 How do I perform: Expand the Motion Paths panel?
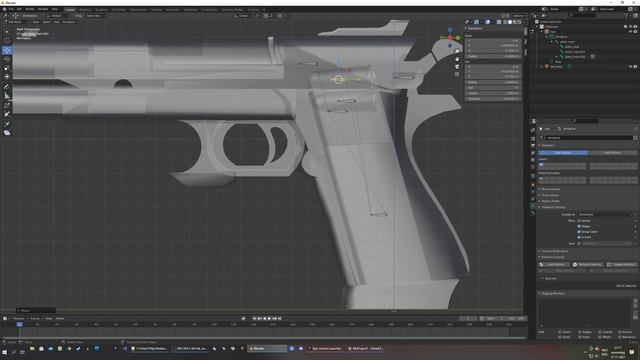(x=550, y=201)
